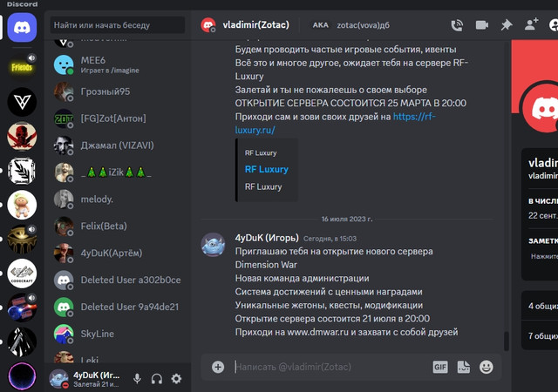Open Deleted User 9a94de21 conversation

118,307
